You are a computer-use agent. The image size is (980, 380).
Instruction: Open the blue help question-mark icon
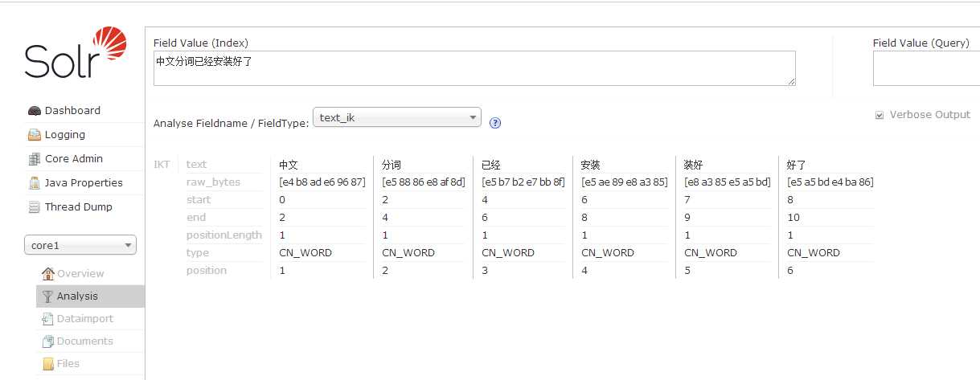pyautogui.click(x=495, y=123)
